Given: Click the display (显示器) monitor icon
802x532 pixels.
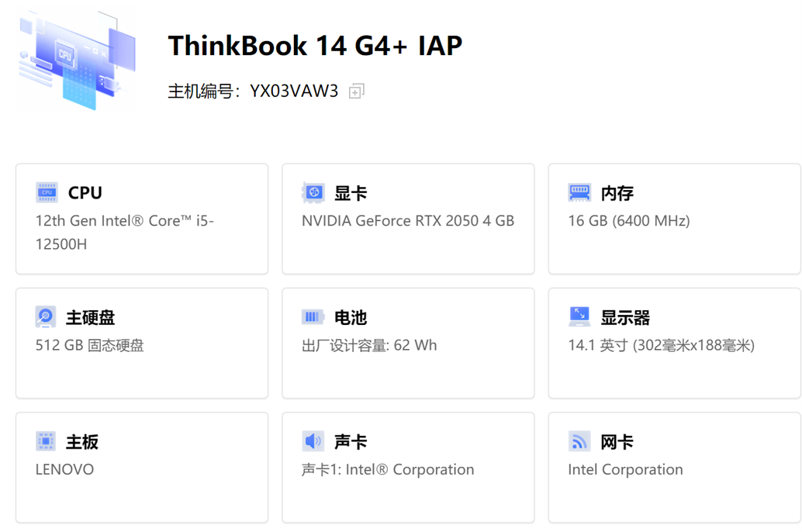Looking at the screenshot, I should pyautogui.click(x=579, y=316).
